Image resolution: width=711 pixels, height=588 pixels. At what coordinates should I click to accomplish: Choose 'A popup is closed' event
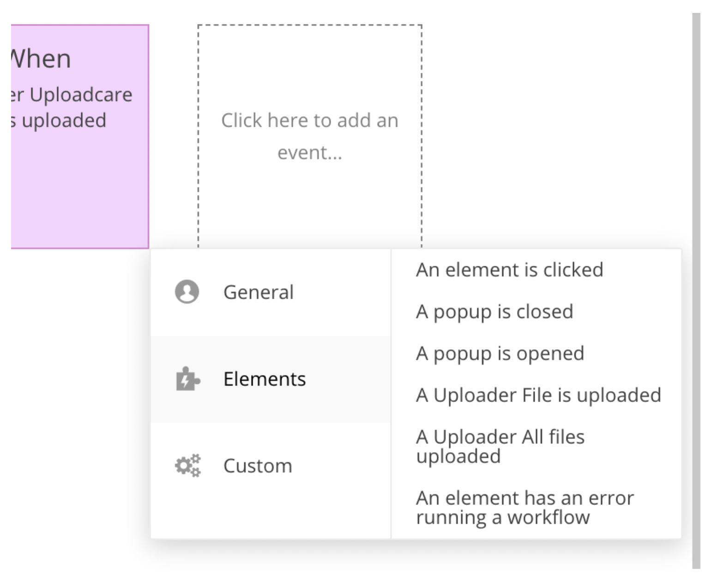tap(494, 312)
